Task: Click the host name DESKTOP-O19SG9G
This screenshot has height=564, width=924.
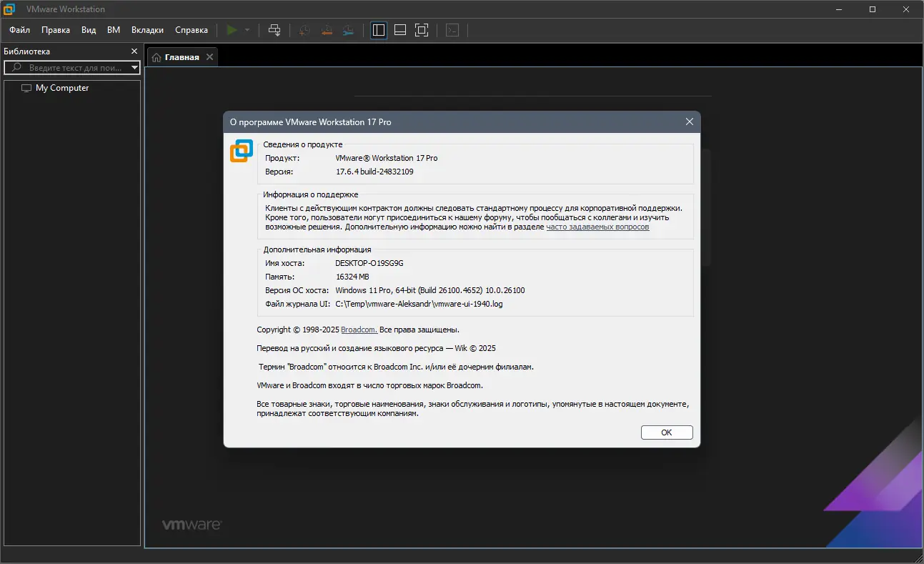Action: (369, 263)
